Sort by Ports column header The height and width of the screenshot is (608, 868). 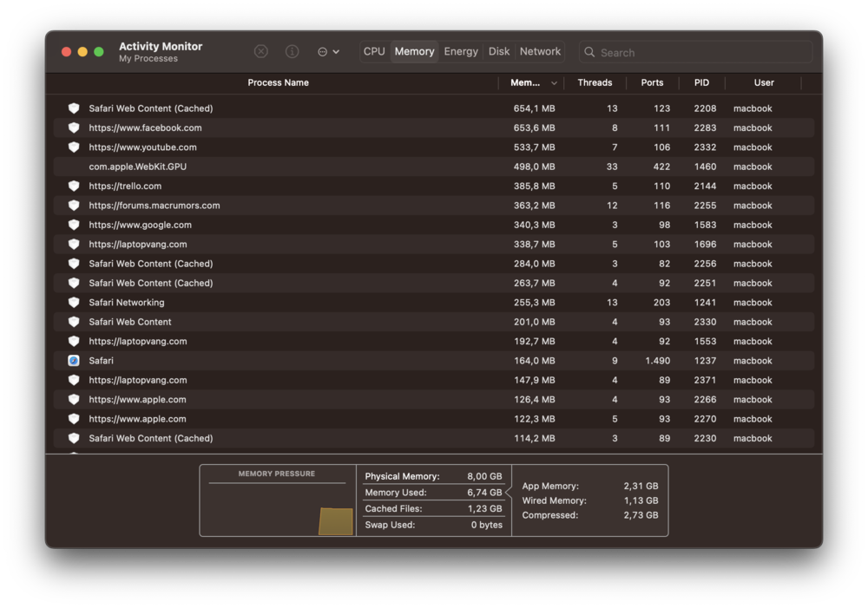652,82
